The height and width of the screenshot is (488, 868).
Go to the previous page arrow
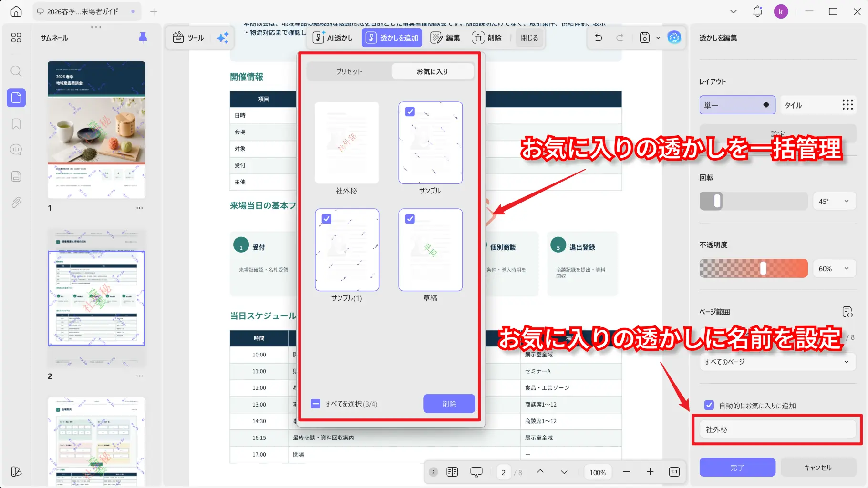pos(540,471)
